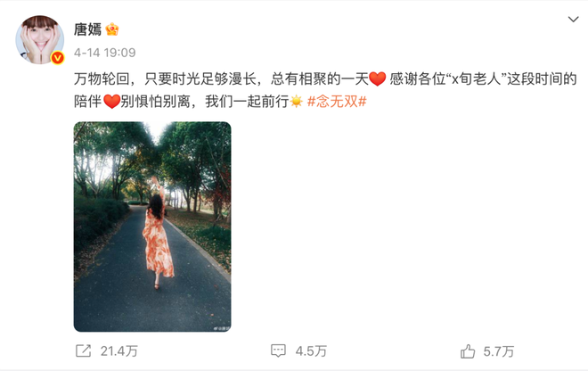The width and height of the screenshot is (588, 371).
Task: Click the post text starting with 万物轮回
Action: [325, 90]
